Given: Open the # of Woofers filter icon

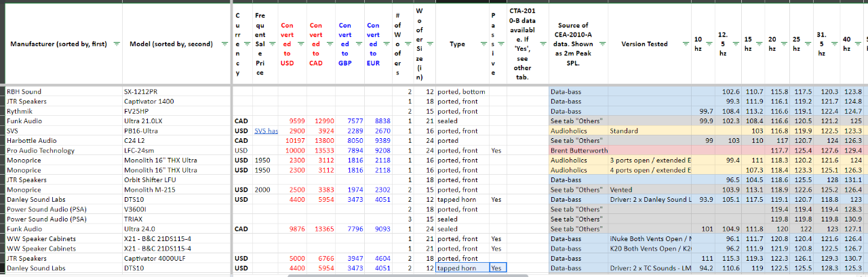Looking at the screenshot, I should 408,44.
